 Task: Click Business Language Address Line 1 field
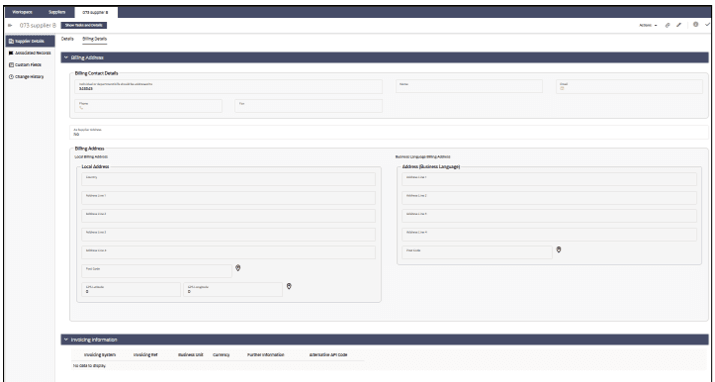549,179
